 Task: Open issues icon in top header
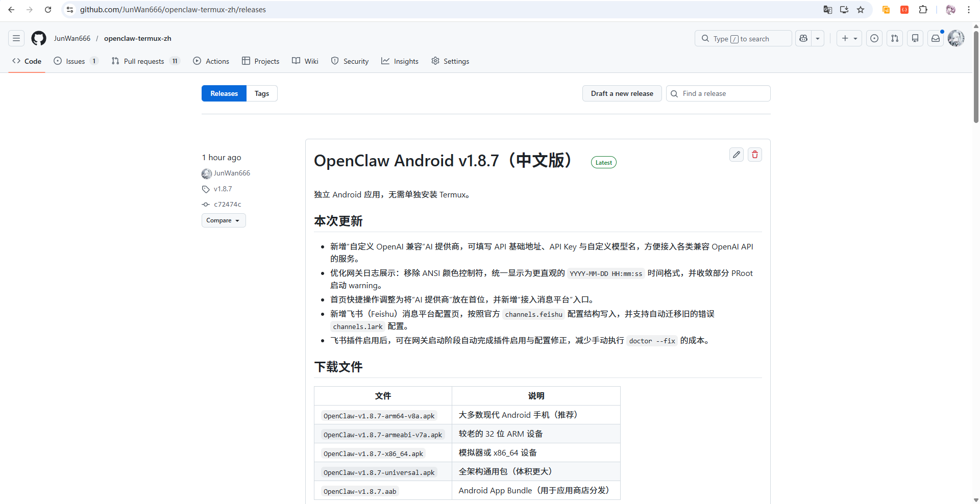tap(874, 38)
